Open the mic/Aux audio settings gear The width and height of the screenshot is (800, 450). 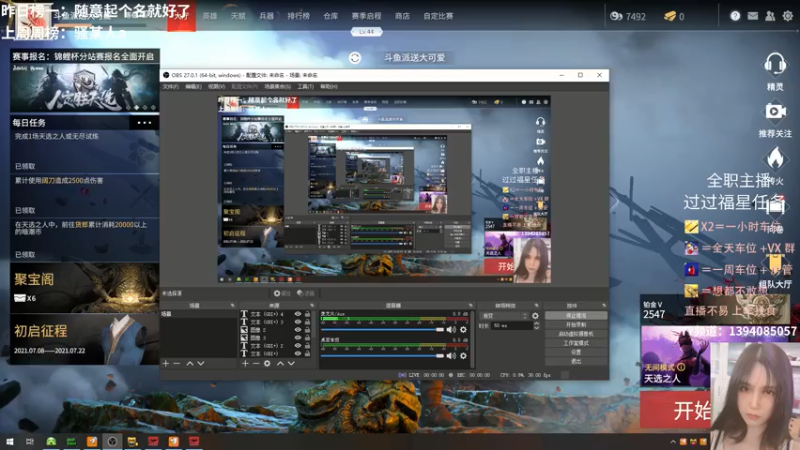pos(463,330)
